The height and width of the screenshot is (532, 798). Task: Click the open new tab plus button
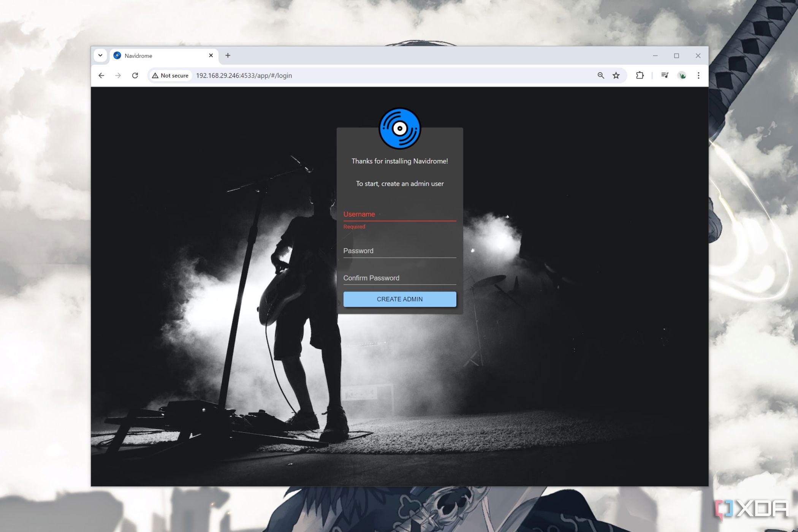pos(227,56)
